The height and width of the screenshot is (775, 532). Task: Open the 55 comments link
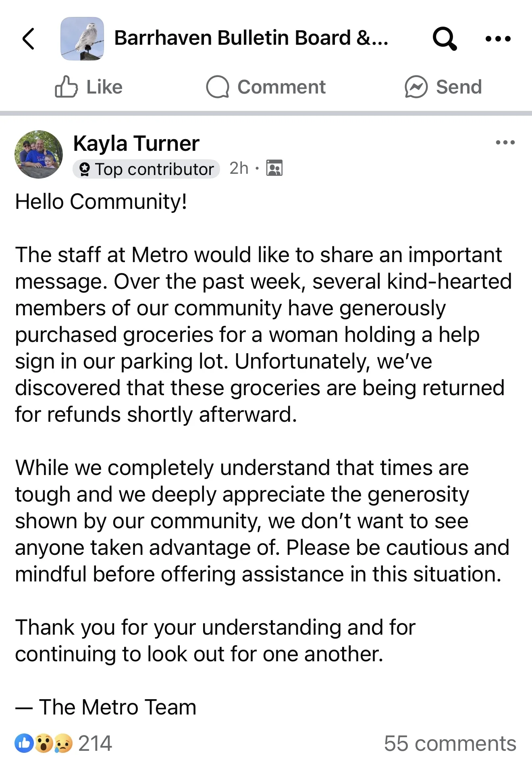[x=450, y=743]
